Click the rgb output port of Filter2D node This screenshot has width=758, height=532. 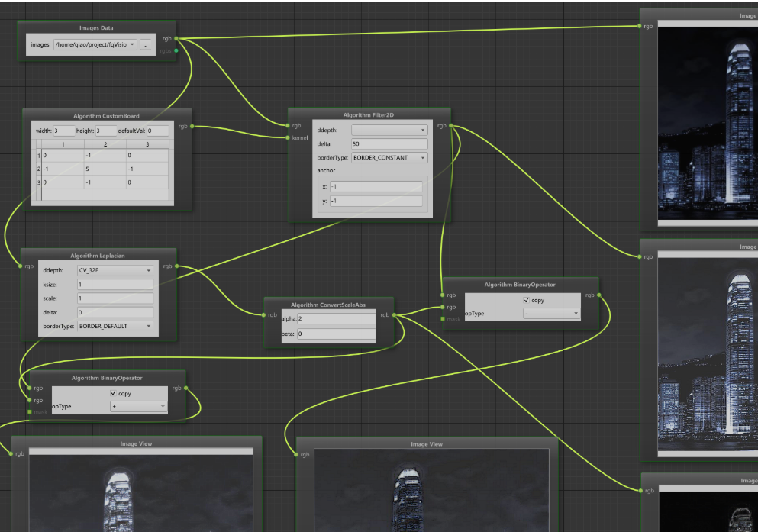(x=452, y=125)
